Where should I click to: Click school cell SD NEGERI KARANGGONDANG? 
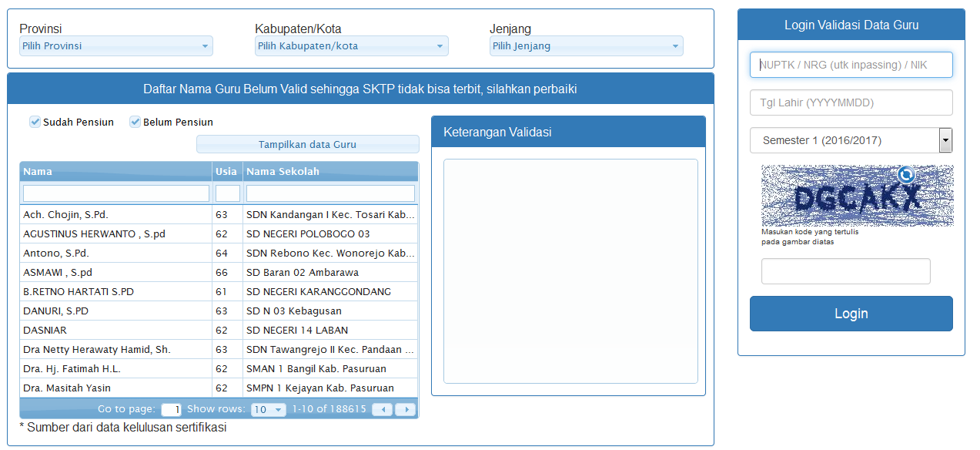(330, 291)
